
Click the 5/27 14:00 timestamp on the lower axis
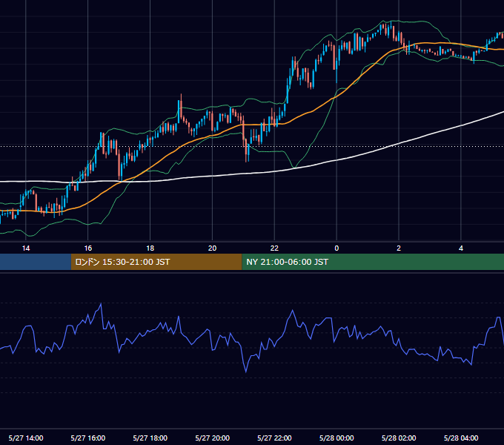[26, 438]
